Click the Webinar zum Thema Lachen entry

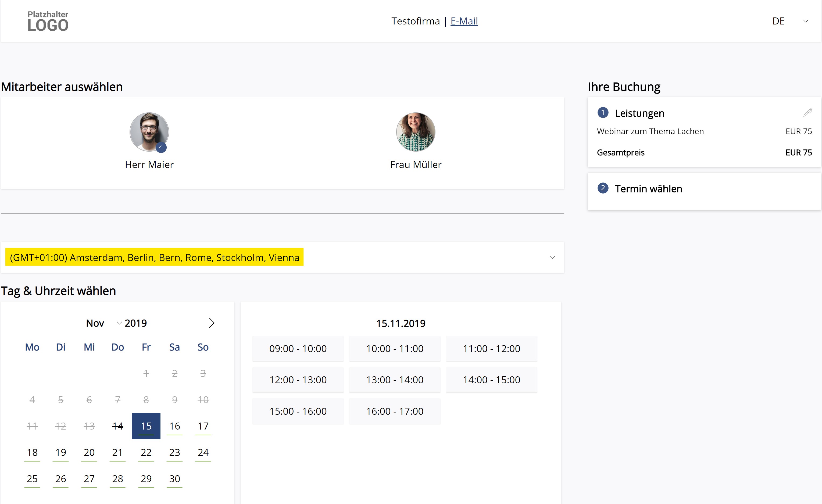(x=650, y=131)
